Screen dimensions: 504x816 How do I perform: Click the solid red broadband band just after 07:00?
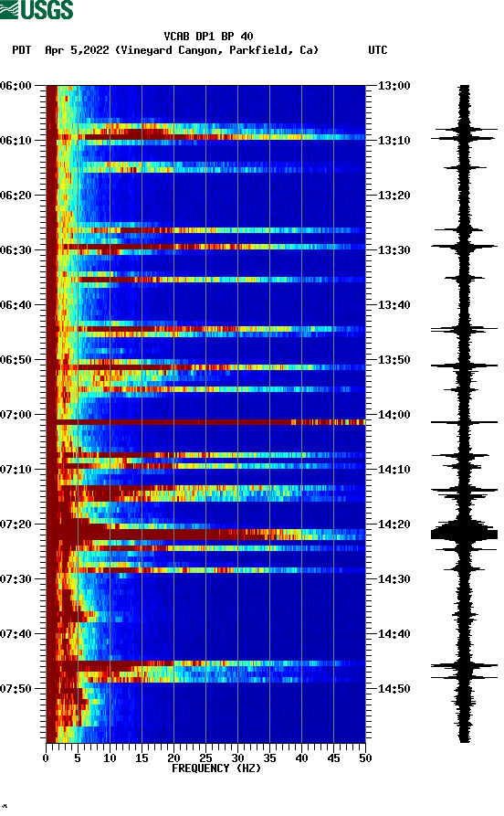click(205, 422)
